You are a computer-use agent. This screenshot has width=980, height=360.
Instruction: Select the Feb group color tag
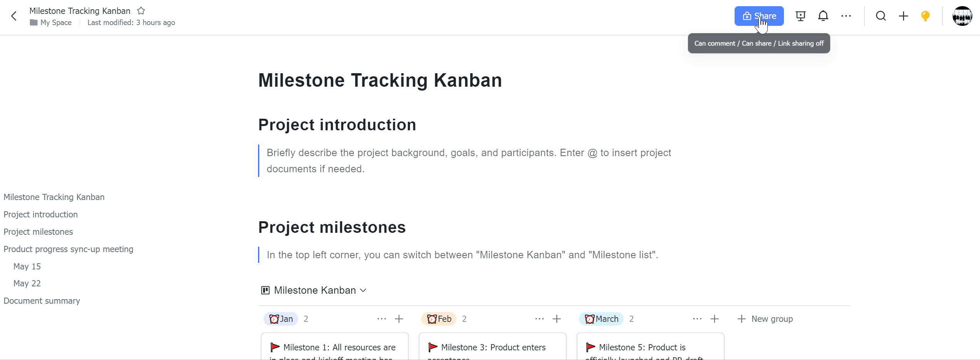click(439, 319)
